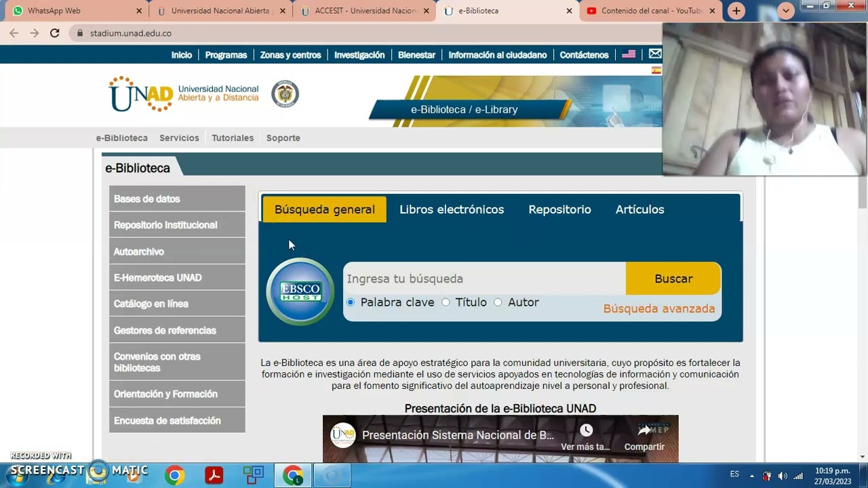The image size is (868, 488).
Task: Open the first Chrome icon in taskbar
Action: coord(174,475)
